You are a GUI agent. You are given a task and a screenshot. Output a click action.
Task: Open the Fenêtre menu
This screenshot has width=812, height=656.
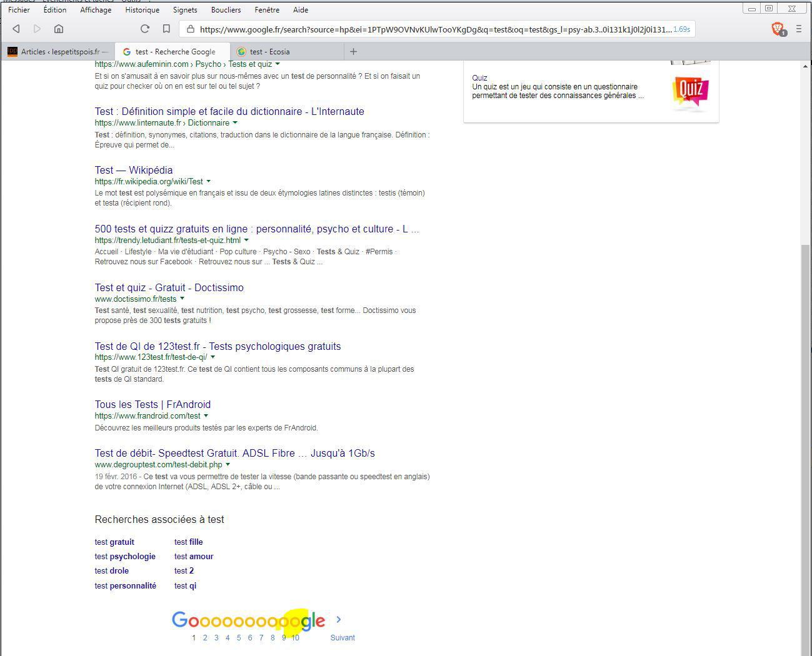click(267, 10)
